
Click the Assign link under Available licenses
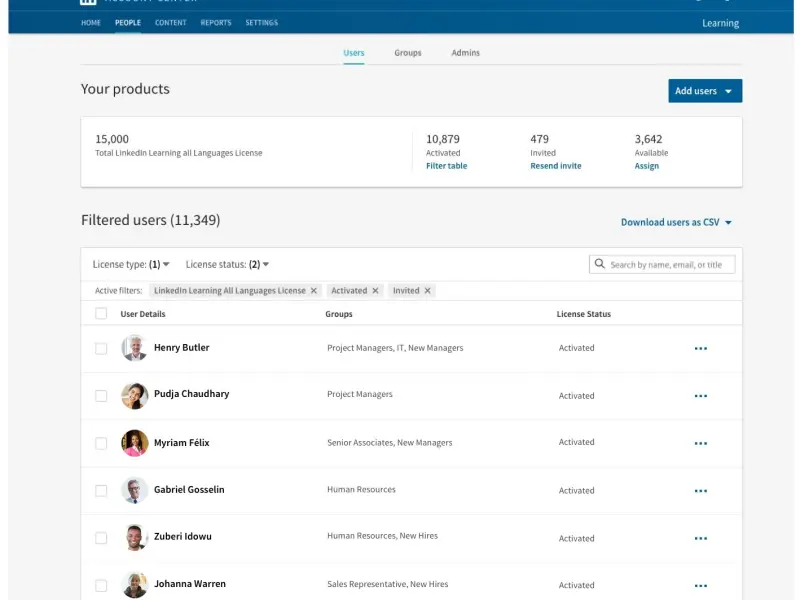point(646,166)
